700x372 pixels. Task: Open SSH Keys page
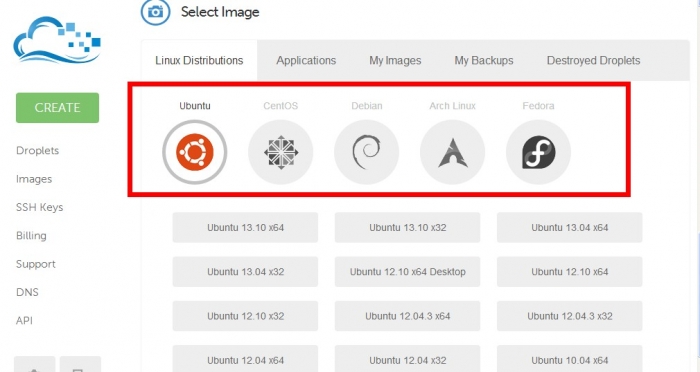[39, 207]
